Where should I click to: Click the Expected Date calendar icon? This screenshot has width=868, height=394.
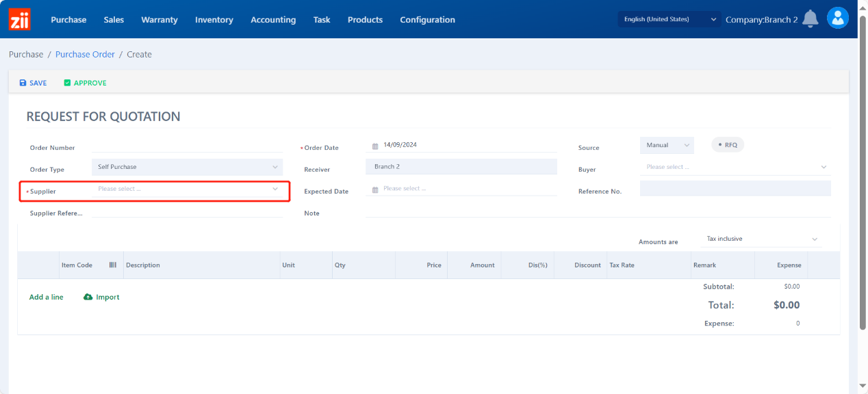(375, 189)
